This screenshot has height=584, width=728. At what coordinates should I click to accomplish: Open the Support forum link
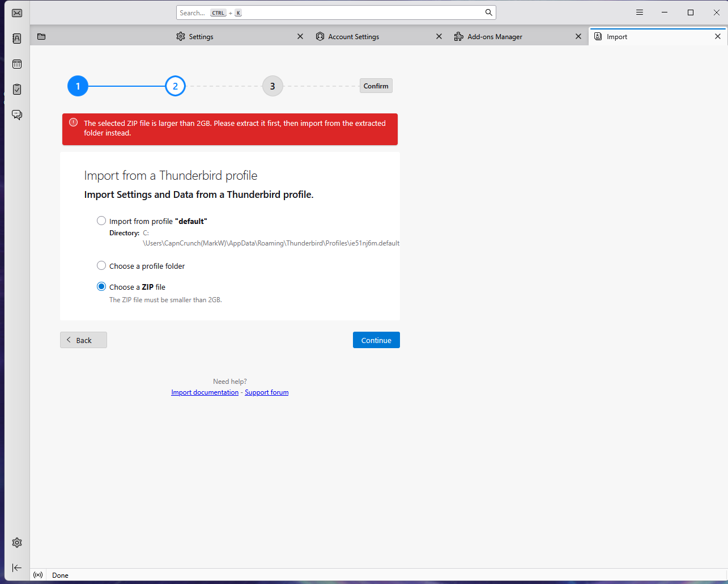(267, 392)
